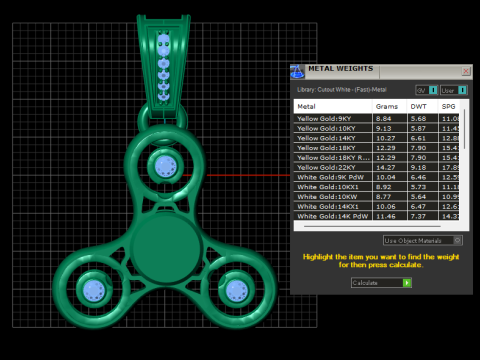Select the White Gold:10KW row
This screenshot has width=480, height=360.
(x=376, y=197)
